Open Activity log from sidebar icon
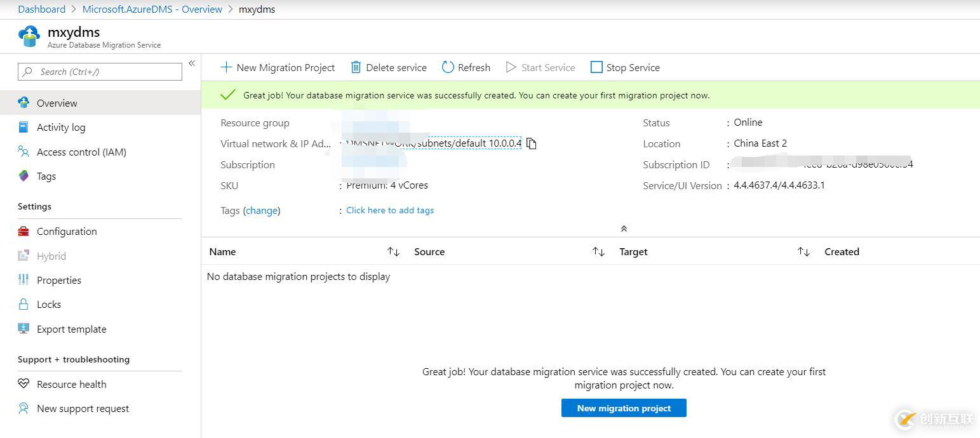This screenshot has width=980, height=438. click(x=23, y=127)
